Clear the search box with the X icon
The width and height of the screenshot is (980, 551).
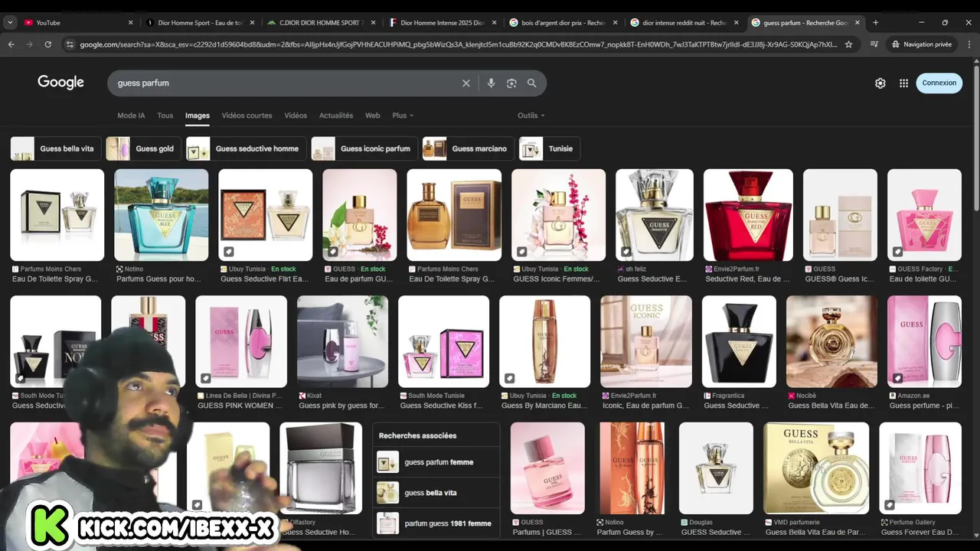click(x=465, y=83)
